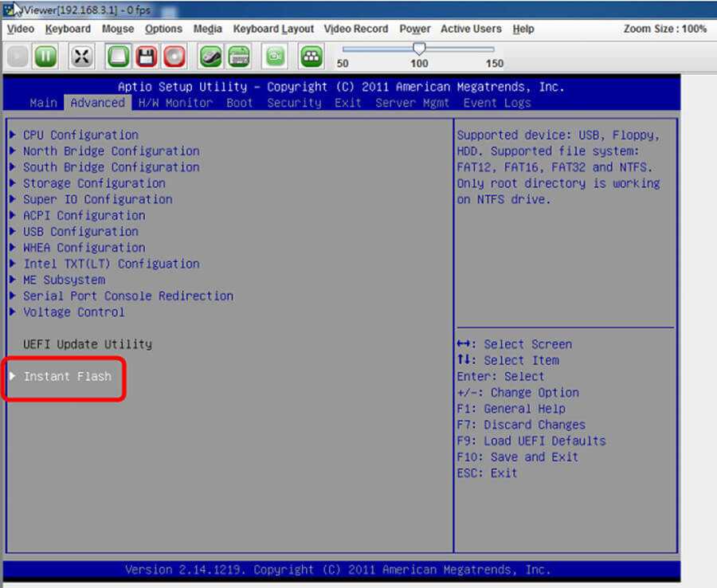
Task: Click the hard disk redirection icon
Action: pyautogui.click(x=119, y=57)
